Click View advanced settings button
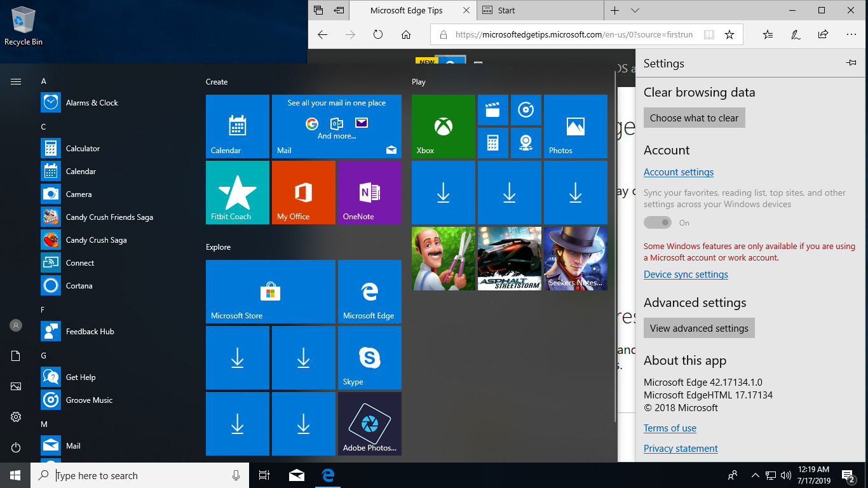The width and height of the screenshot is (868, 488). click(699, 328)
